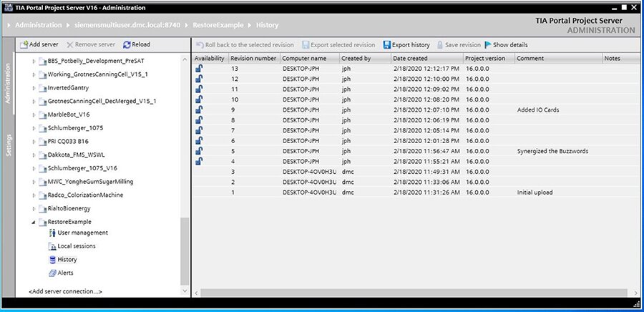Click the lock icon for revision 10
644x312 pixels.
click(x=199, y=99)
